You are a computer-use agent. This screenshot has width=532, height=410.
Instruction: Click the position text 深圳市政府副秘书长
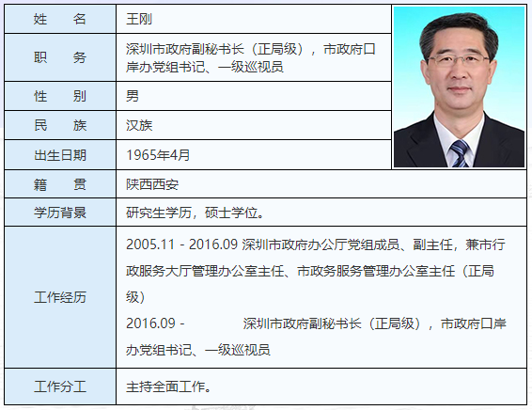click(x=185, y=49)
